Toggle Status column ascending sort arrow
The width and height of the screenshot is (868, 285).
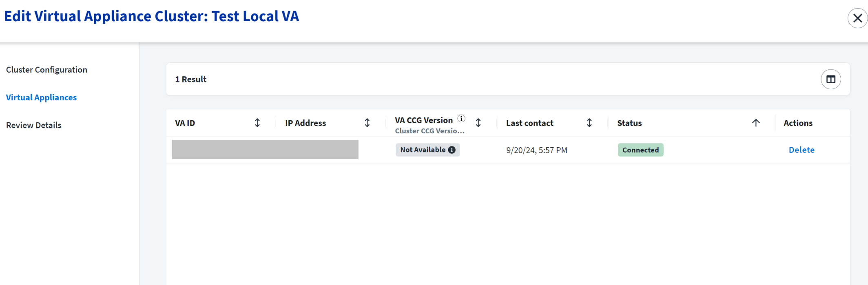pyautogui.click(x=756, y=123)
